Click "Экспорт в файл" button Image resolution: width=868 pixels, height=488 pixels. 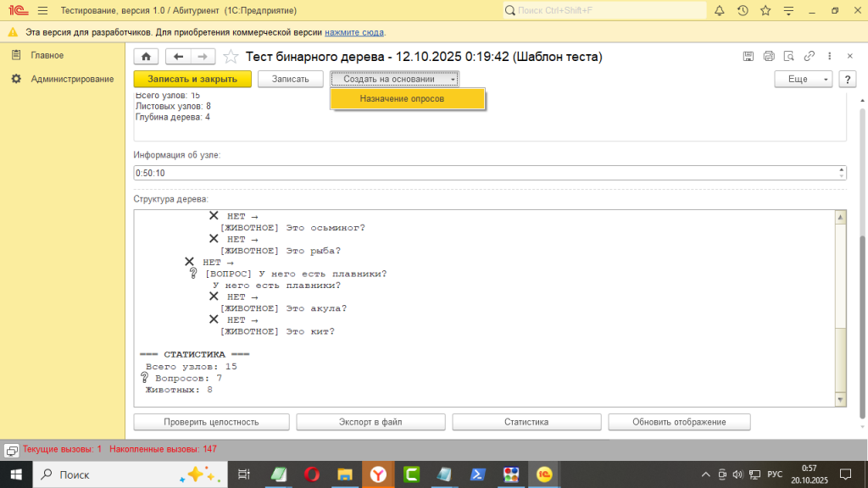tap(370, 422)
